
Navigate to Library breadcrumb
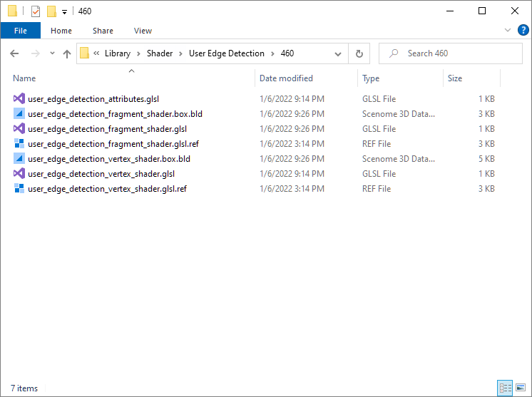(118, 53)
